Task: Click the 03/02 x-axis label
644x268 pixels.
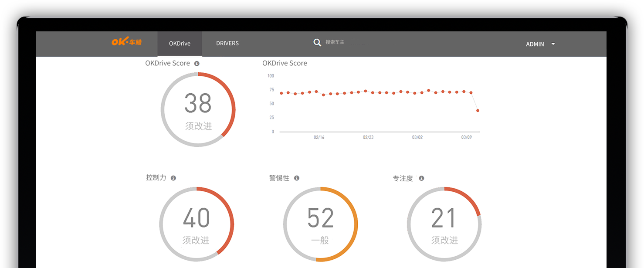Action: click(417, 137)
